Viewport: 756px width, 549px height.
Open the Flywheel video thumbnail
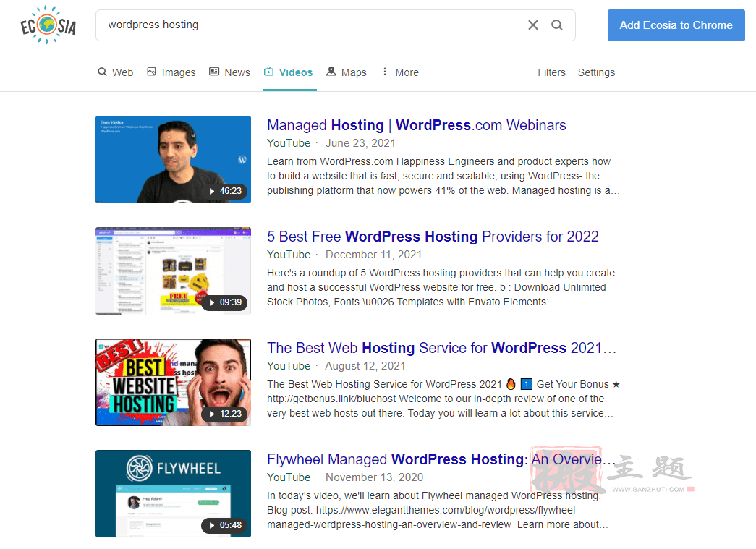coord(173,493)
